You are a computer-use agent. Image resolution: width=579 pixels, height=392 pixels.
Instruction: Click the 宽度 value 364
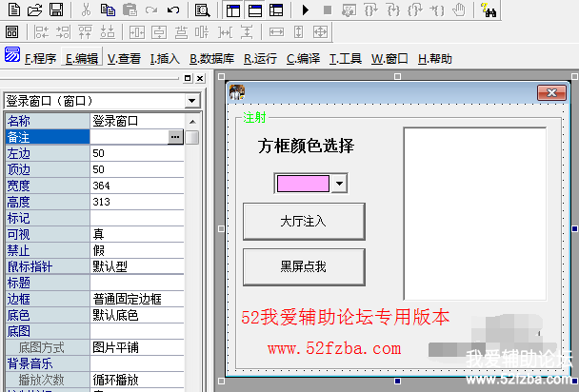click(x=136, y=186)
